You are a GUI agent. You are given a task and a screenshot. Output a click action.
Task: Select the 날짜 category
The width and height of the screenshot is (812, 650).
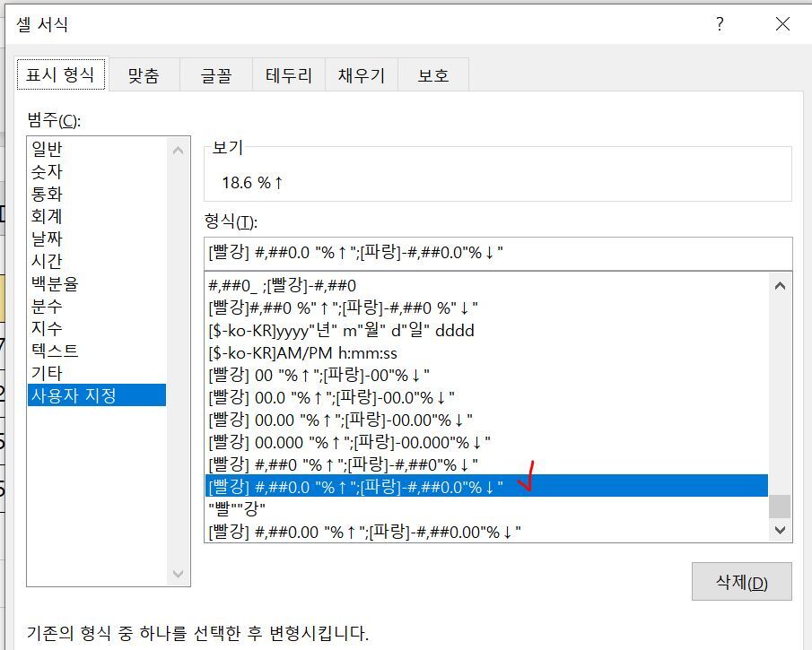97,238
